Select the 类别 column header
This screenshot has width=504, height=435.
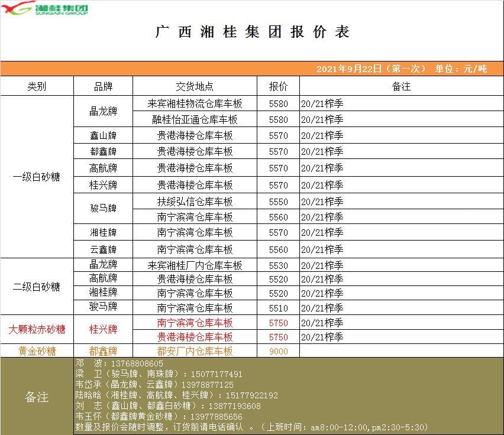point(37,86)
